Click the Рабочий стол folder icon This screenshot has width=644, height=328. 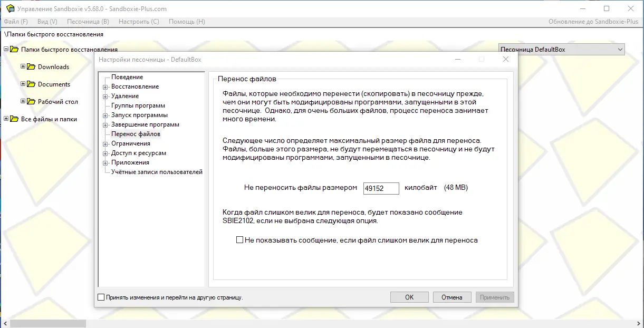31,102
